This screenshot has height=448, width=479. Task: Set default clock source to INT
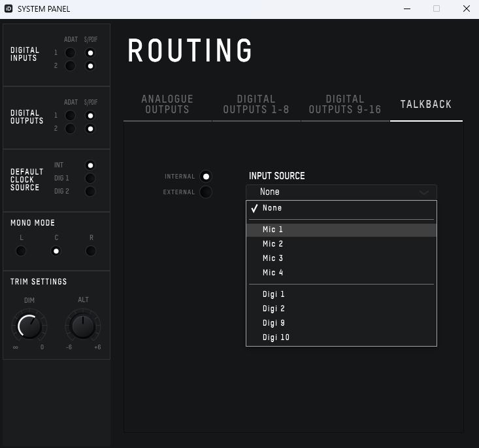(x=91, y=165)
